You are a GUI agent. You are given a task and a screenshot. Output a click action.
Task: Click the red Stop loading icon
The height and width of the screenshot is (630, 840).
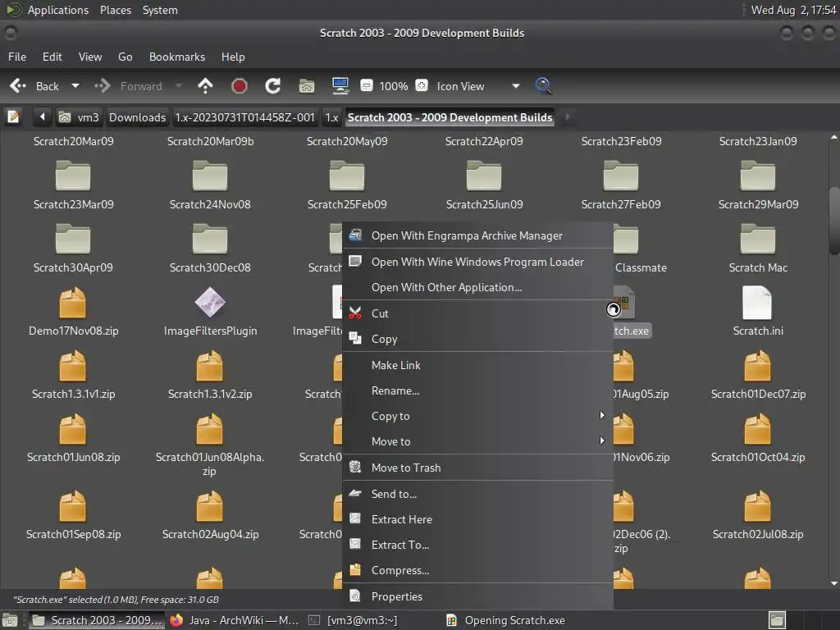[x=239, y=85]
